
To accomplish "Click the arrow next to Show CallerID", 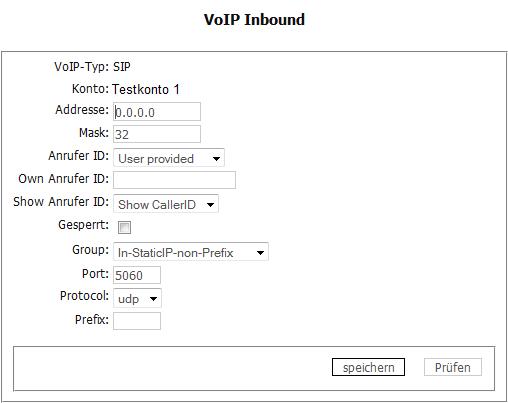I will [210, 205].
